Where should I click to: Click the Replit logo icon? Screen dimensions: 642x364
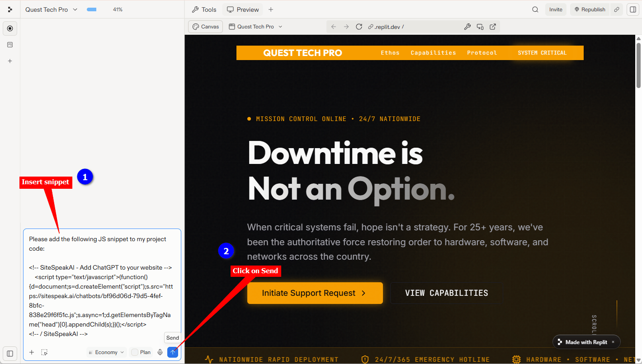click(x=10, y=9)
